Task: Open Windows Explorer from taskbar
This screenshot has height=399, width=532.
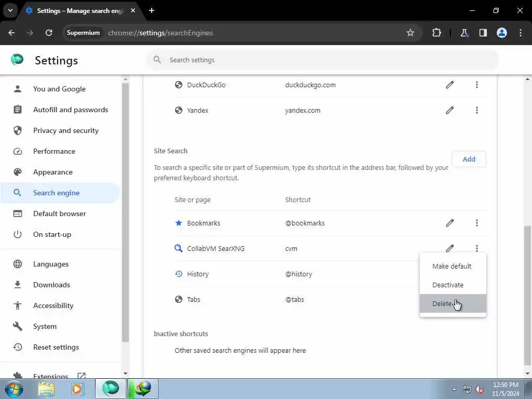Action: (46, 389)
